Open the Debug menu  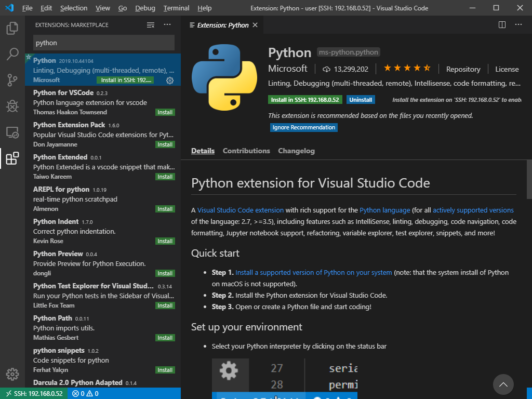[145, 8]
